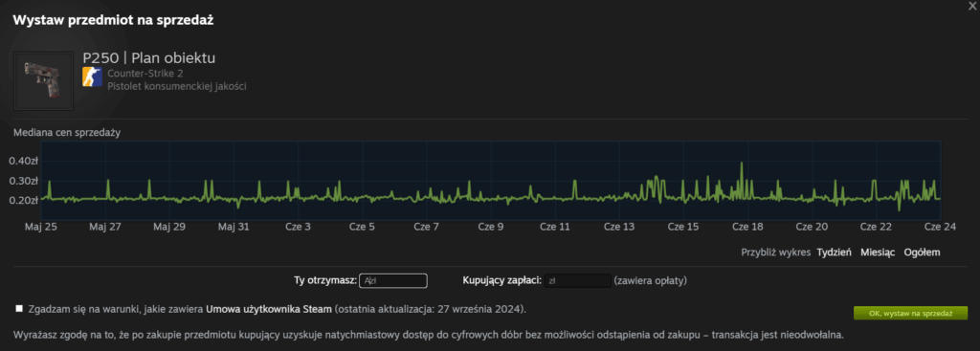
Task: Click 'Pistolet konsumenckiej jakości' text
Action: [x=177, y=86]
